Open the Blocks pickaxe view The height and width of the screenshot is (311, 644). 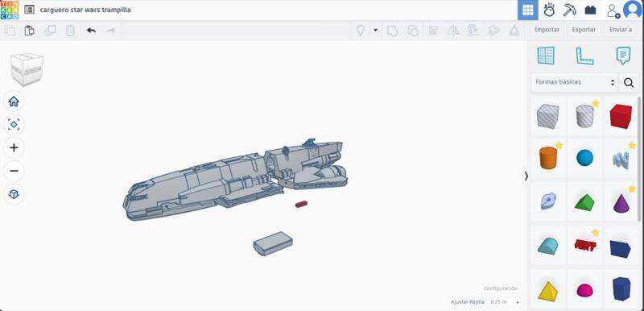click(570, 10)
